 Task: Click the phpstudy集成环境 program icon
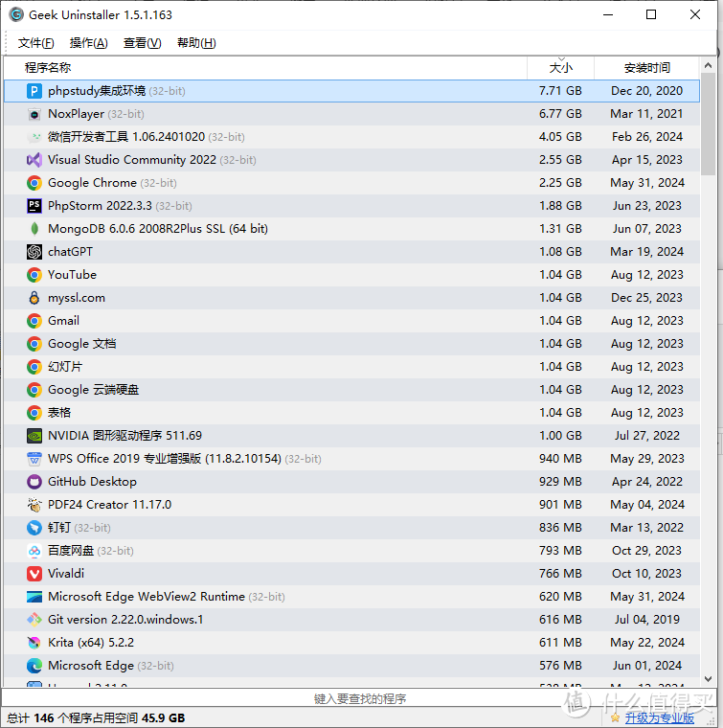tap(34, 91)
